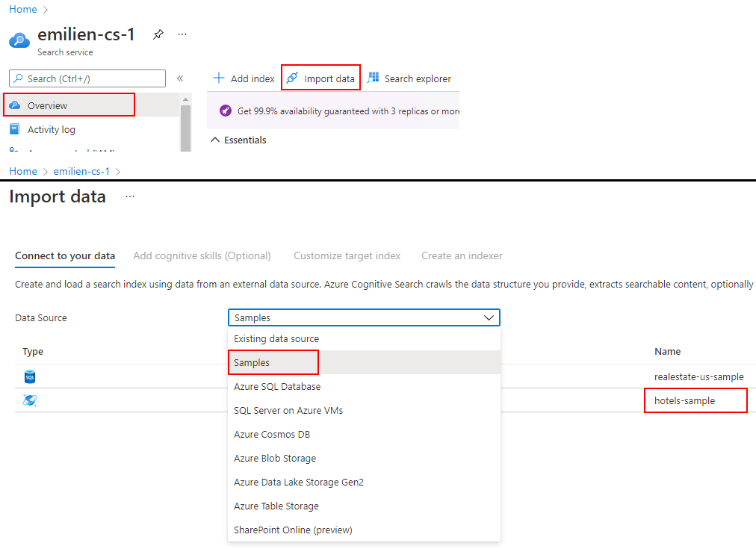This screenshot has width=756, height=549.
Task: Open more options next to Import data title
Action: click(130, 196)
